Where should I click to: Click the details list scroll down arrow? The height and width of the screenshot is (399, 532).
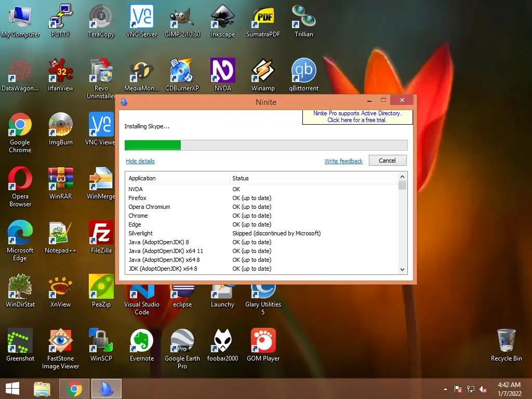[x=403, y=270]
